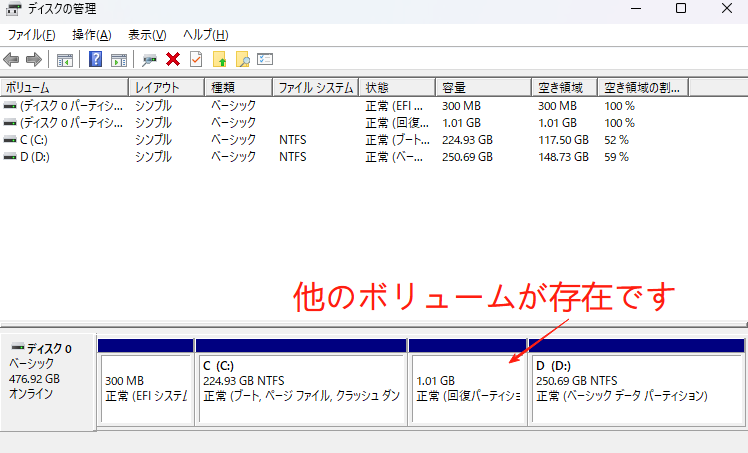Select the C (C:) row in volume list
This screenshot has width=748, height=453.
point(33,140)
